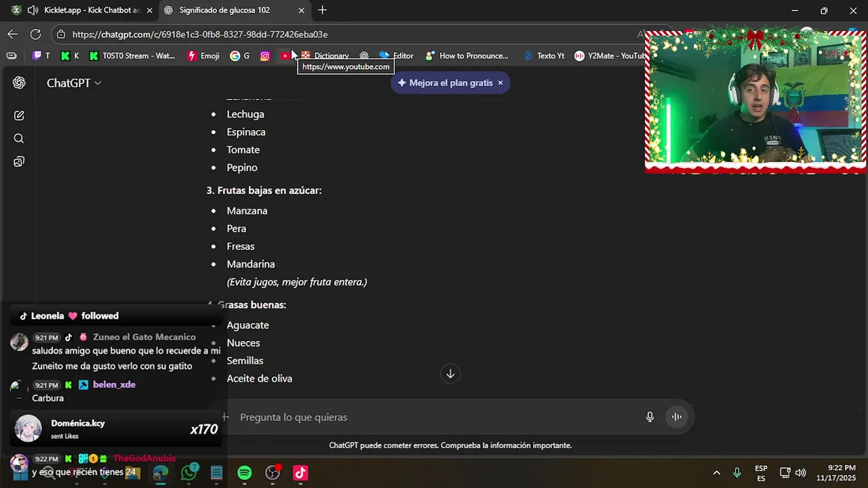868x488 pixels.
Task: Click the Evita jugos, mejor fruta entera note
Action: point(296,281)
